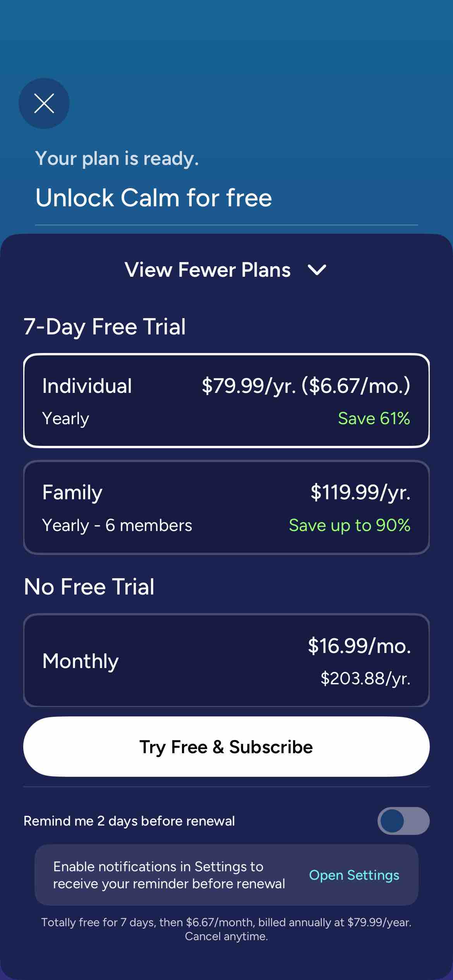
Task: Collapse plans using the chevron arrow
Action: (x=317, y=270)
